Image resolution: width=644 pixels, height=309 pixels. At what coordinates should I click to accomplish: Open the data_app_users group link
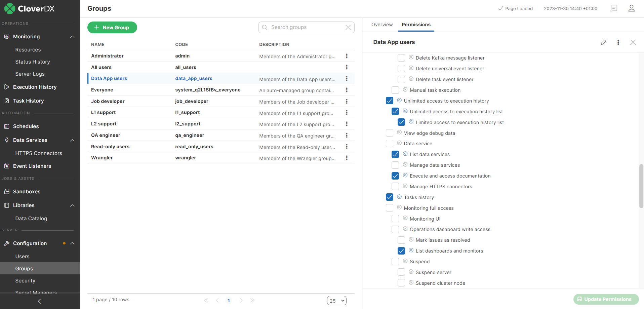194,78
